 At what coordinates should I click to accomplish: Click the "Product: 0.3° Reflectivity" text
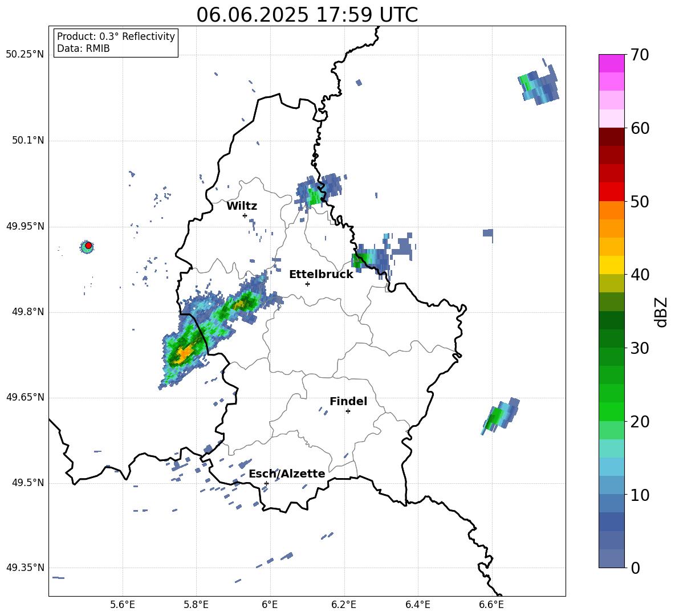coord(116,36)
